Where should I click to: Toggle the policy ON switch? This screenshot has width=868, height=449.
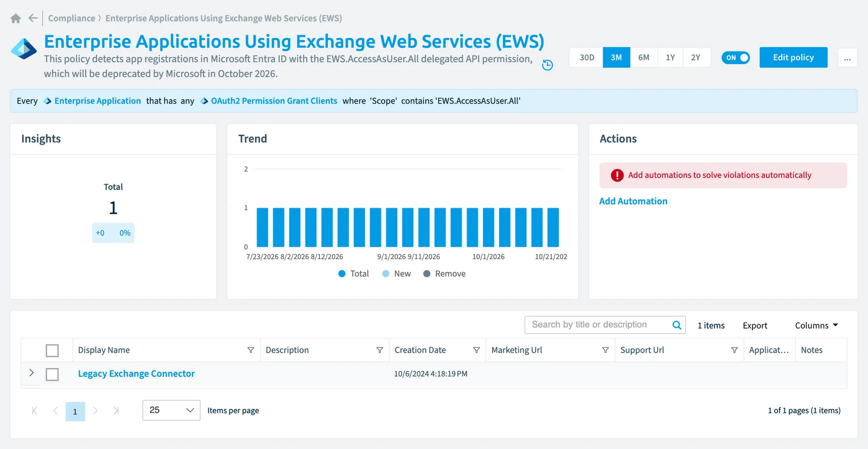pos(736,57)
